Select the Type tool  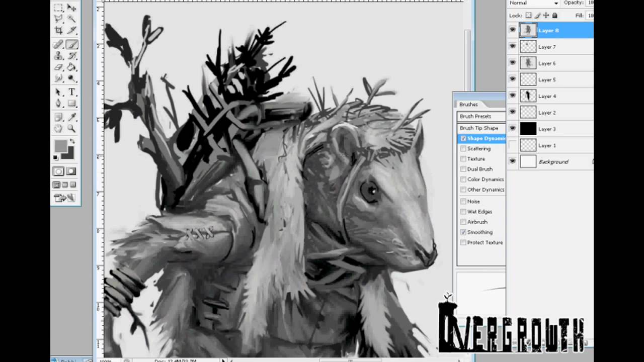pyautogui.click(x=72, y=93)
